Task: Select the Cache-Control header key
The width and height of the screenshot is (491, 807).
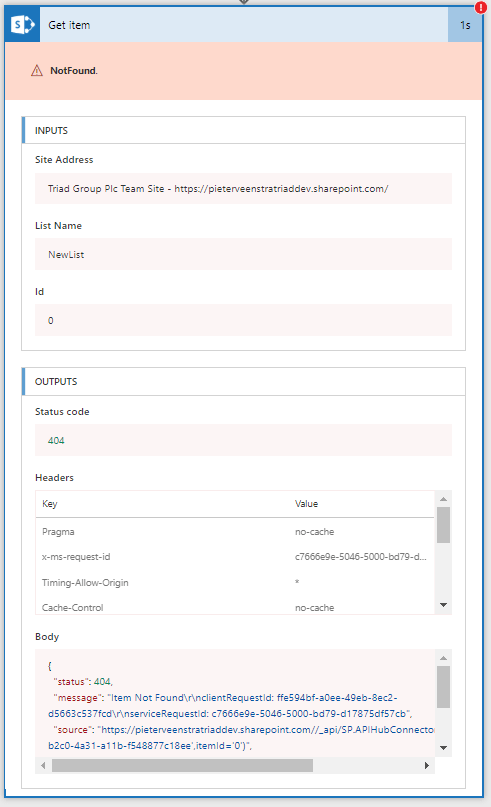Action: click(73, 607)
